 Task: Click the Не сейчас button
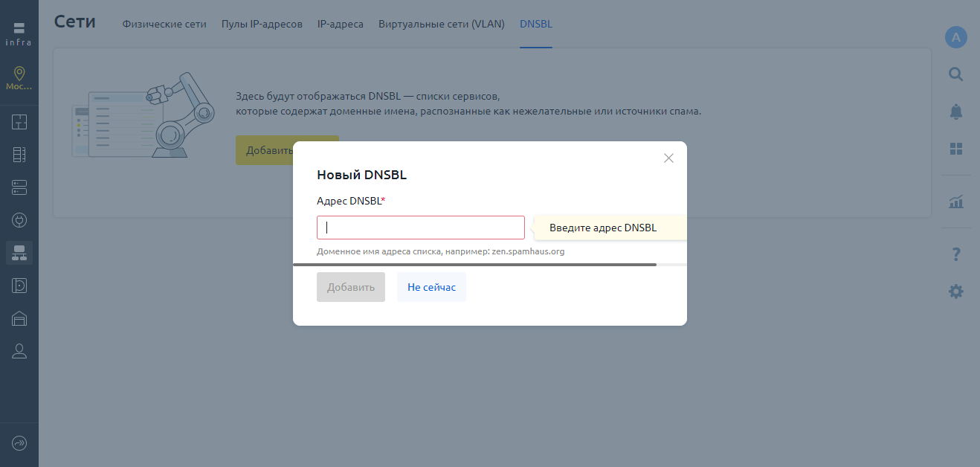[x=431, y=287]
